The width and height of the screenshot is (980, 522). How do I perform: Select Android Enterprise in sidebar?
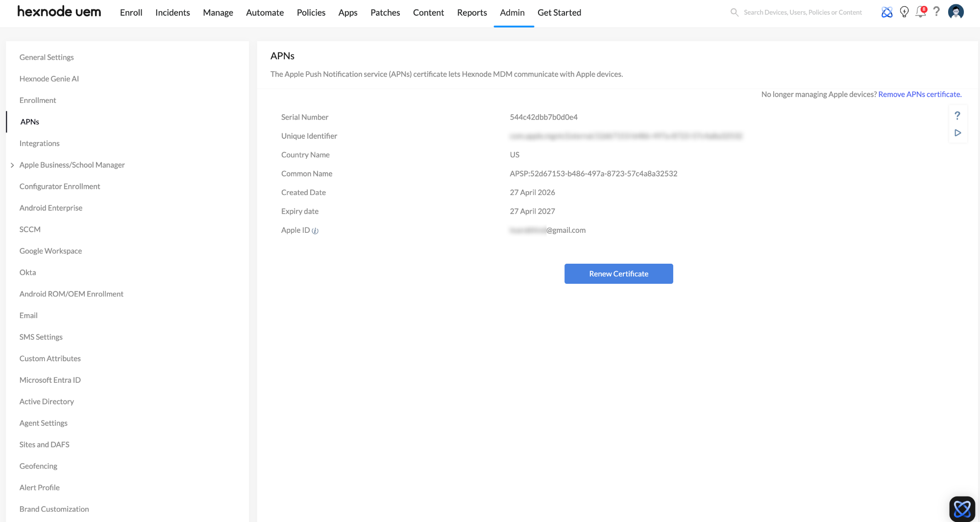pyautogui.click(x=51, y=208)
